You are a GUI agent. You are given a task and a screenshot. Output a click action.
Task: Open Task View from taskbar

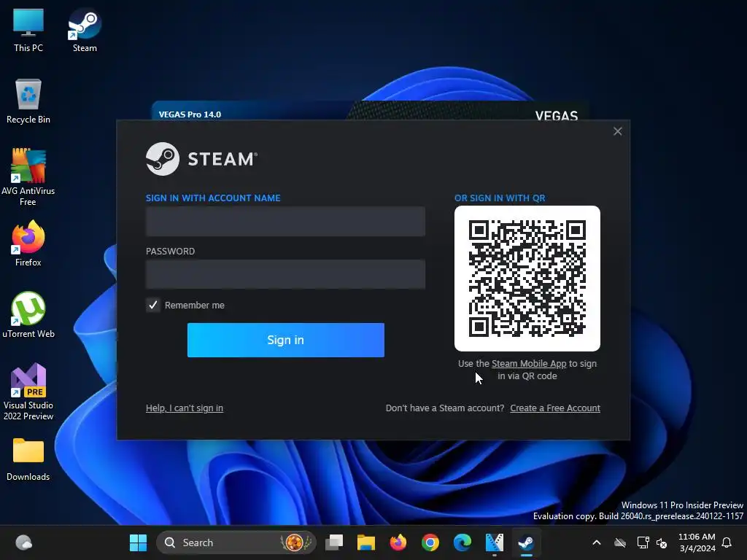tap(334, 542)
